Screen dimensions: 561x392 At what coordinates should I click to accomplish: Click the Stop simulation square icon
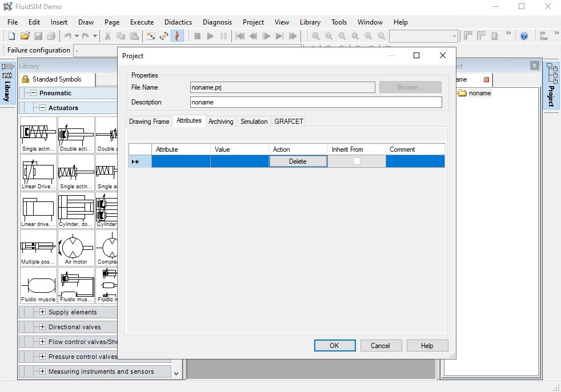197,36
